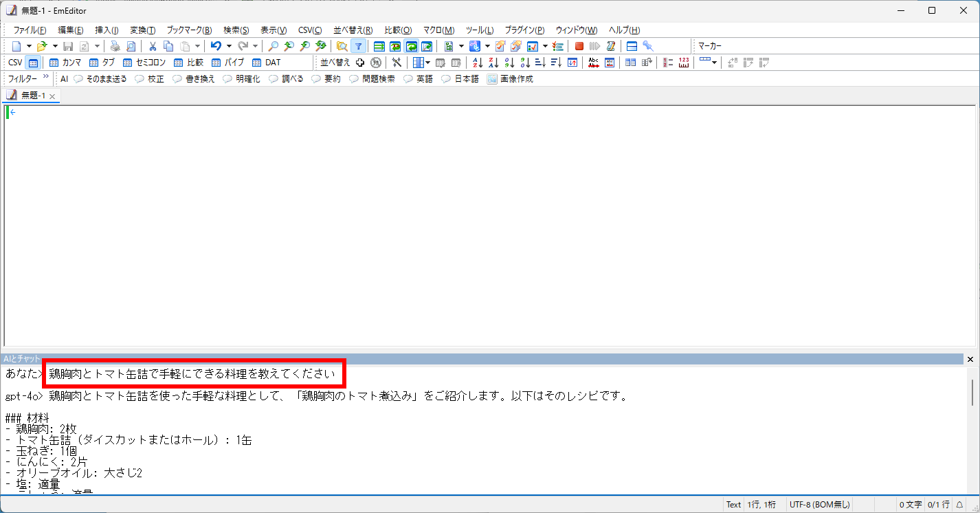Click the Open folder icon
This screenshot has height=513, width=980.
pos(42,46)
